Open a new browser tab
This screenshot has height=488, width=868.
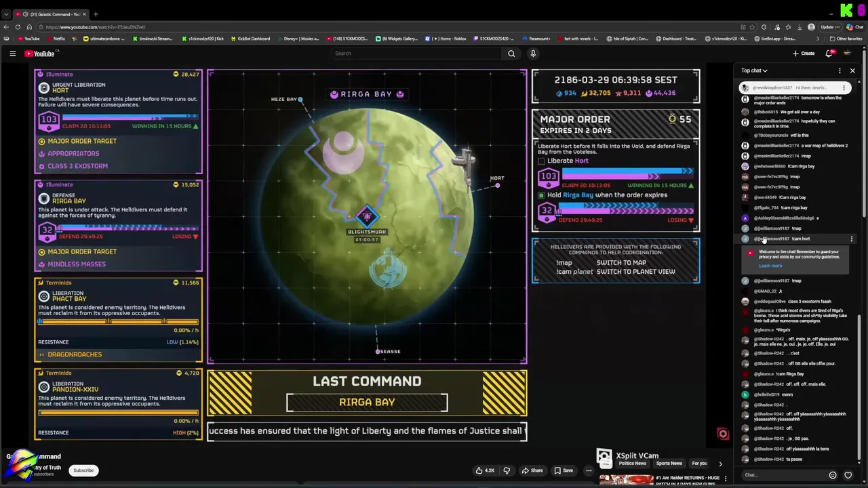[x=96, y=14]
